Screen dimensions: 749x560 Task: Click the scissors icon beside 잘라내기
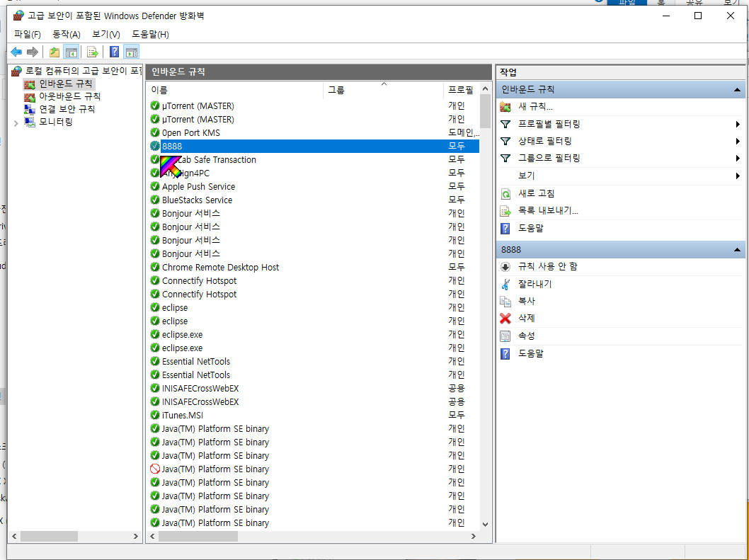click(505, 285)
